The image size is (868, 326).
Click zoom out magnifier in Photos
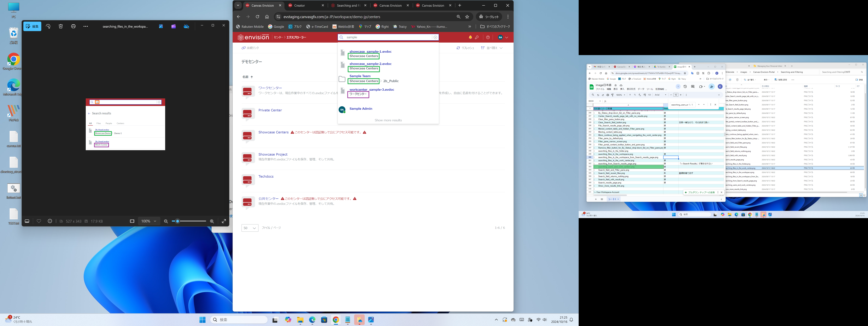click(x=166, y=221)
